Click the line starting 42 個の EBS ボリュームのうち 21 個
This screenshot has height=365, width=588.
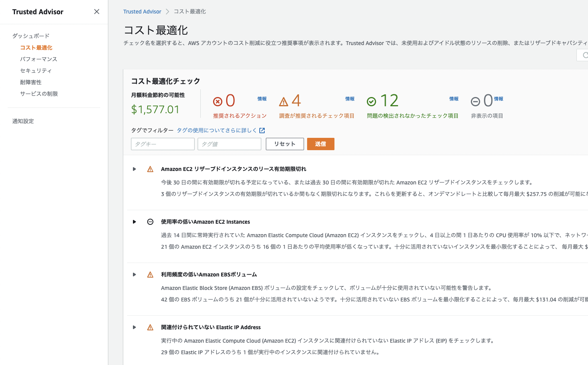[375, 299]
